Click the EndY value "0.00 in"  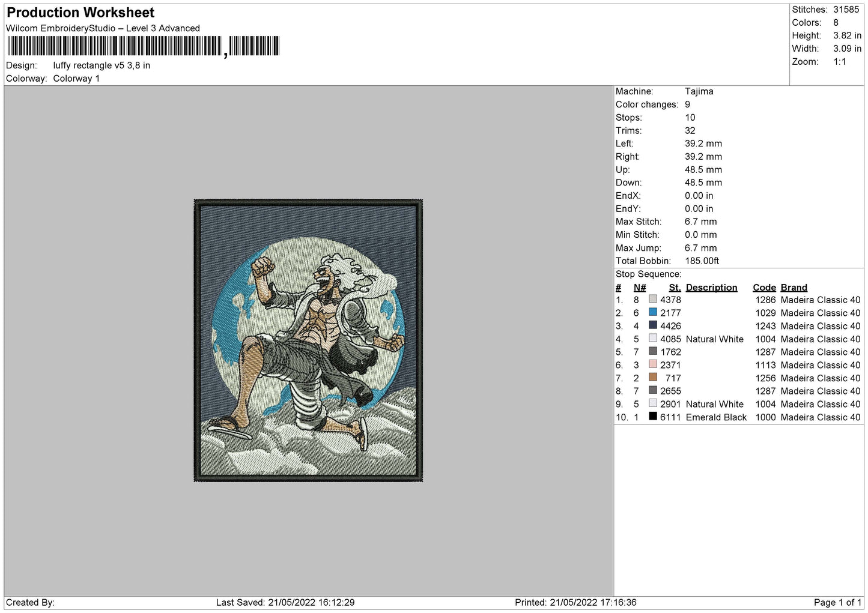(699, 209)
